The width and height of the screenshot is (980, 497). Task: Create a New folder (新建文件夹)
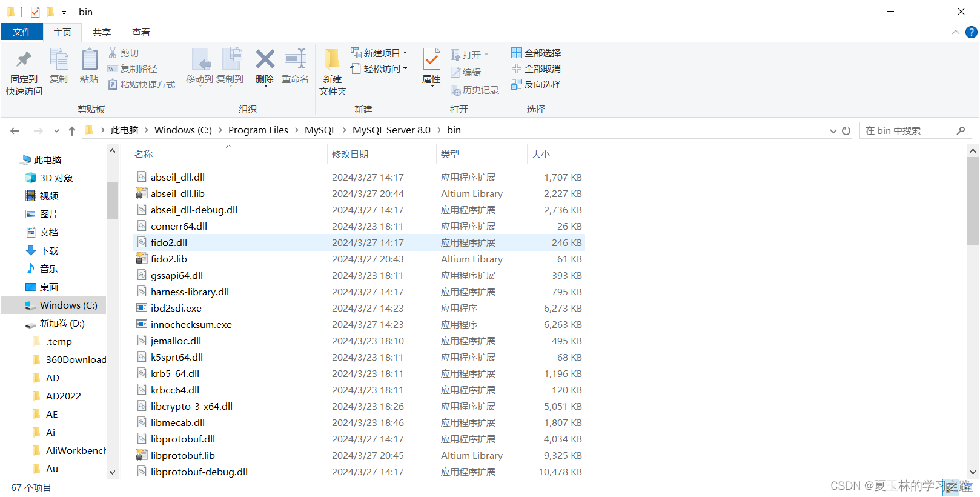click(x=333, y=72)
